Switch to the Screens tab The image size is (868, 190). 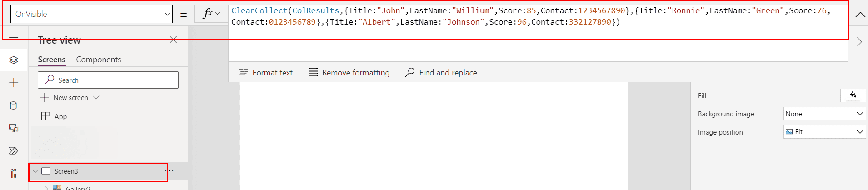click(52, 60)
